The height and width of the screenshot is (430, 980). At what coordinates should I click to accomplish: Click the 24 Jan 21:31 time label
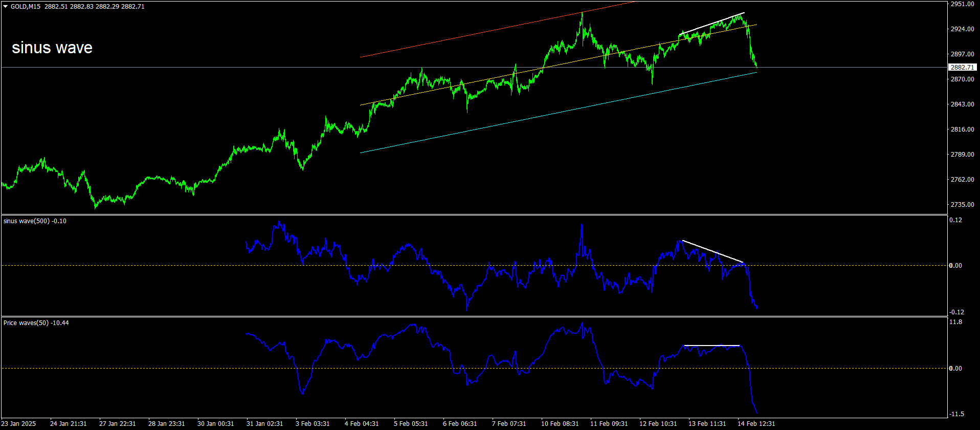69,424
